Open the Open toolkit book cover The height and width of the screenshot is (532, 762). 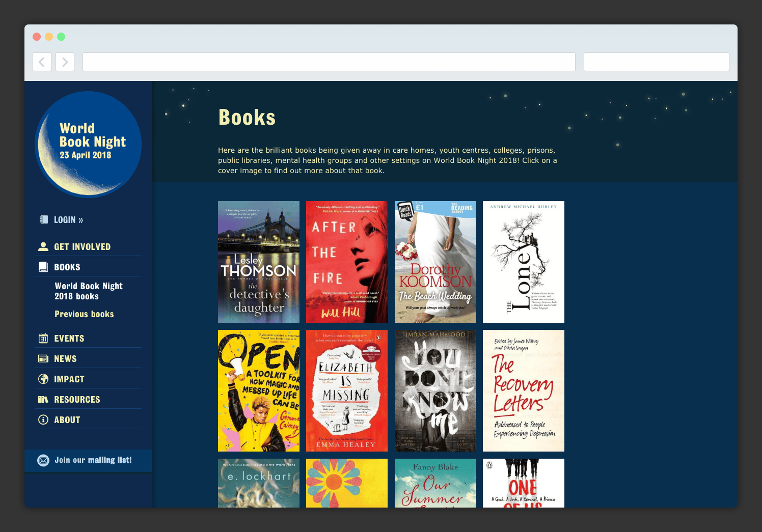coord(259,390)
